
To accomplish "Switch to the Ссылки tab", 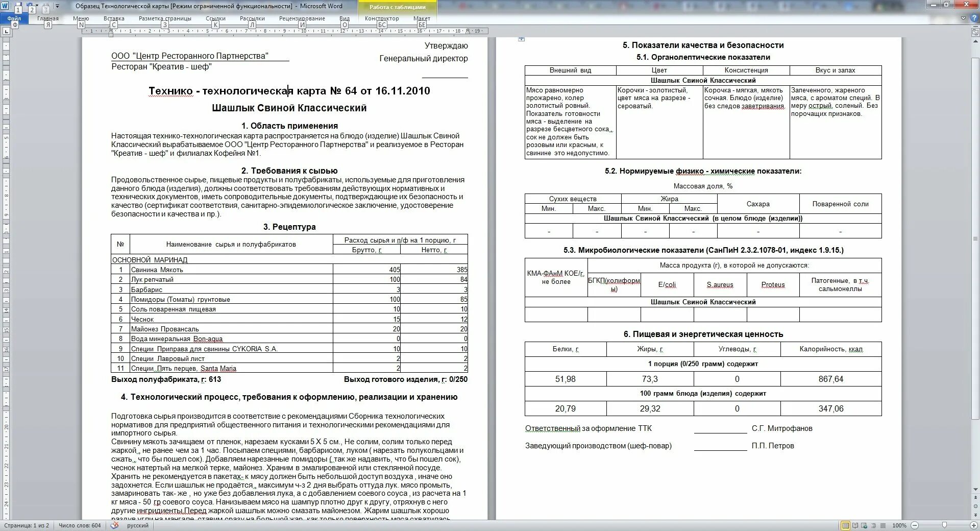I will 216,18.
